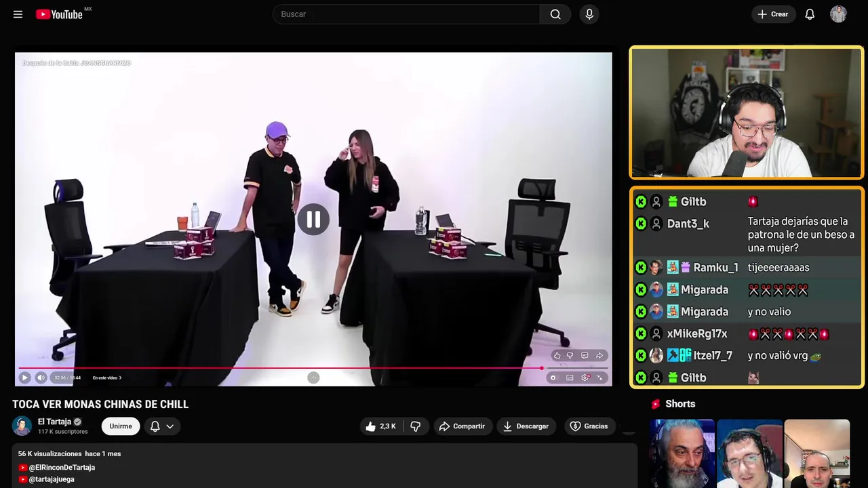The image size is (868, 488).
Task: Open the El Tartaja channel name link
Action: pos(54,422)
